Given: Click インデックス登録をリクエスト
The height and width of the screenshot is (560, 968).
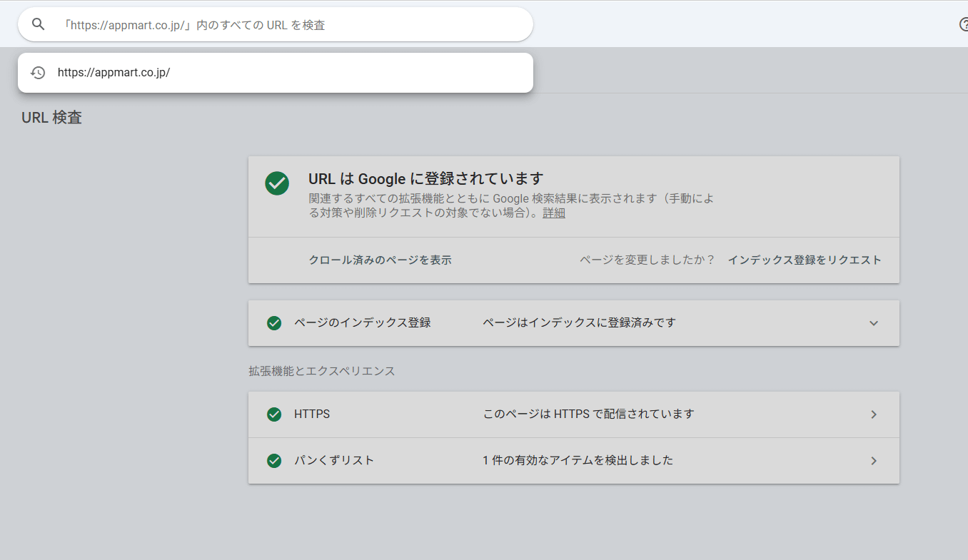Looking at the screenshot, I should coord(805,260).
